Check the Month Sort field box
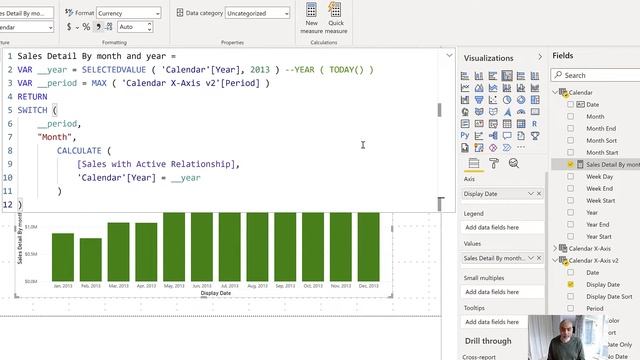This screenshot has width=640, height=360. click(x=571, y=140)
